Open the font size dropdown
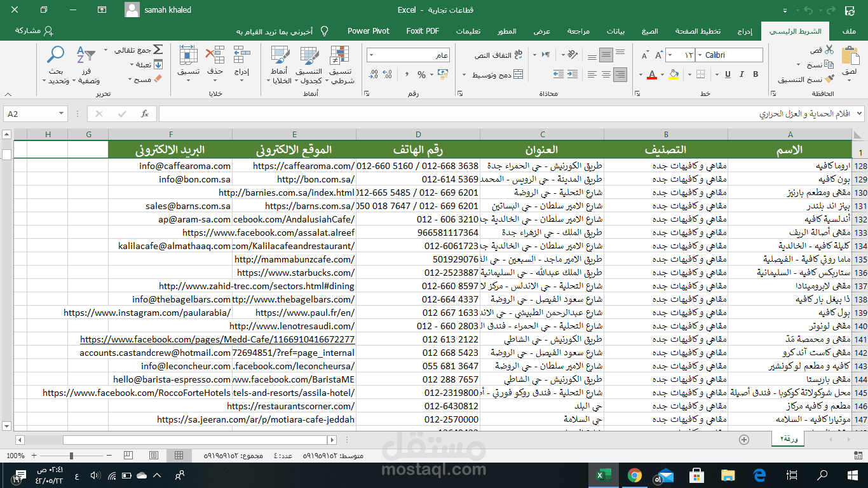Viewport: 868px width, 488px height. pyautogui.click(x=671, y=55)
